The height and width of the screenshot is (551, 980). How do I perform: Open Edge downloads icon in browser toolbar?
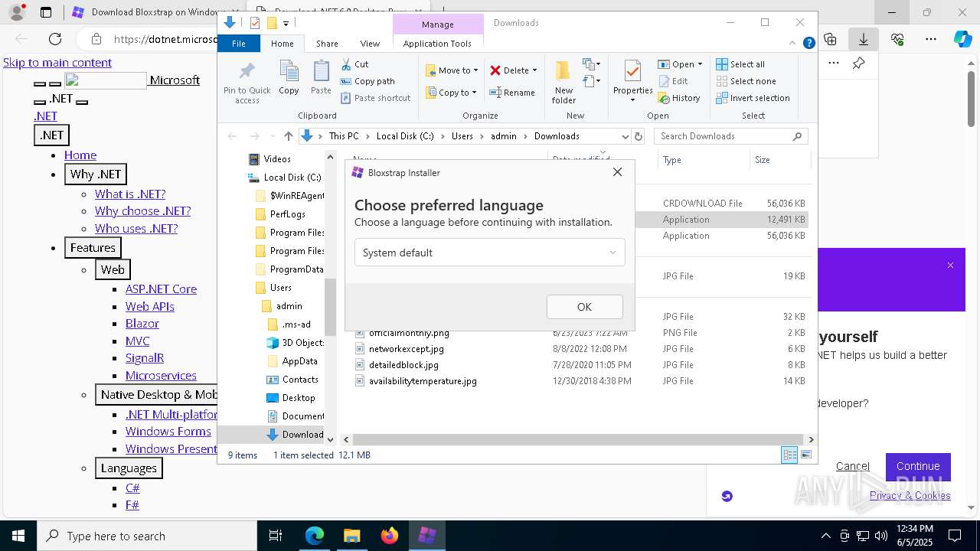864,39
